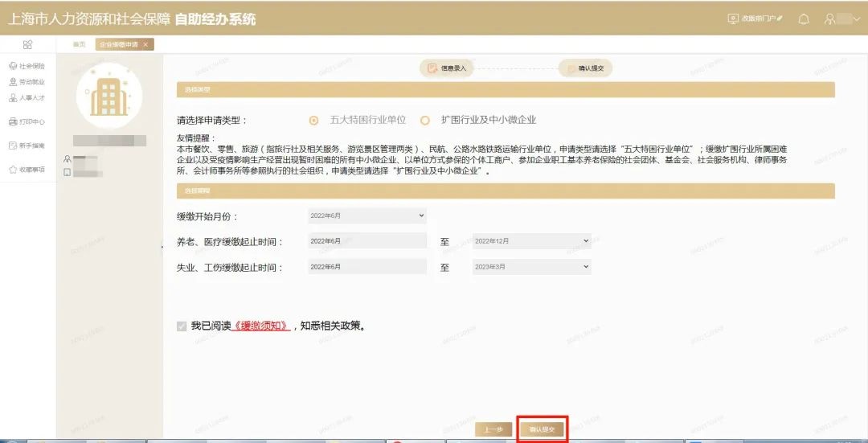This screenshot has height=443, width=868.
Task: Click the 上一步 button
Action: [x=493, y=429]
